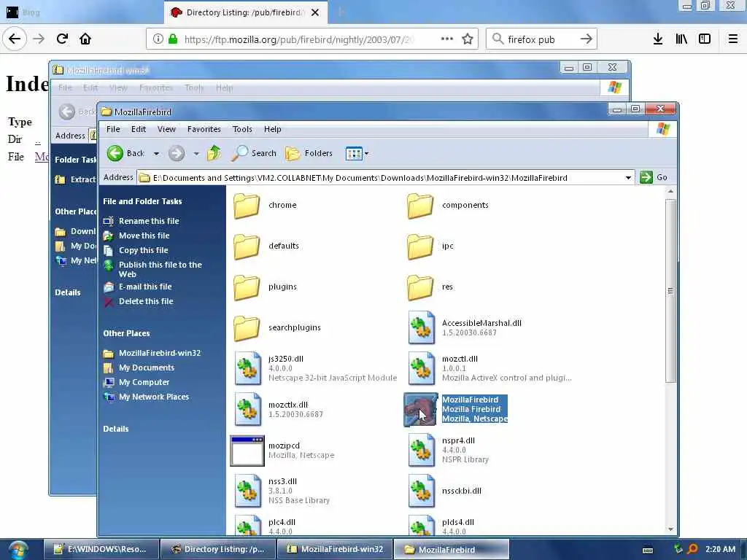Select AccessibleMarshal.dll file icon

(422, 327)
